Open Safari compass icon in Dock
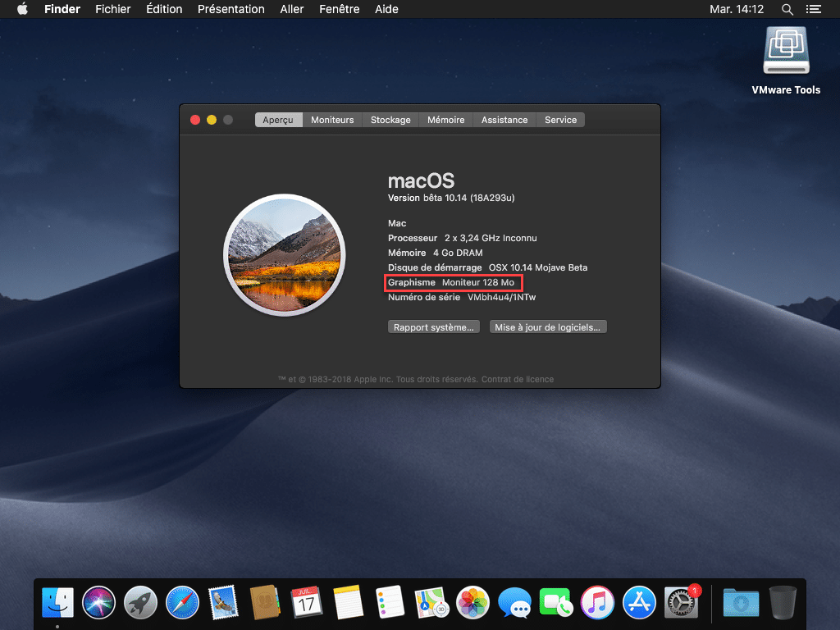Screen dimensions: 840x630 point(182,602)
